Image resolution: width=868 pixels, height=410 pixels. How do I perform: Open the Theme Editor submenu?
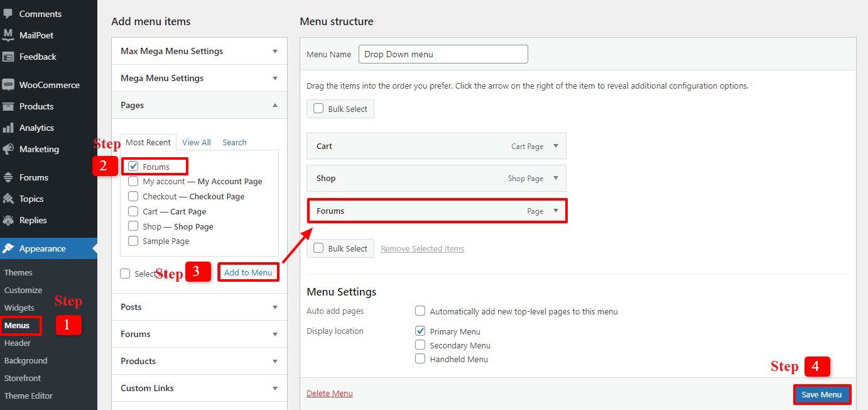click(28, 396)
